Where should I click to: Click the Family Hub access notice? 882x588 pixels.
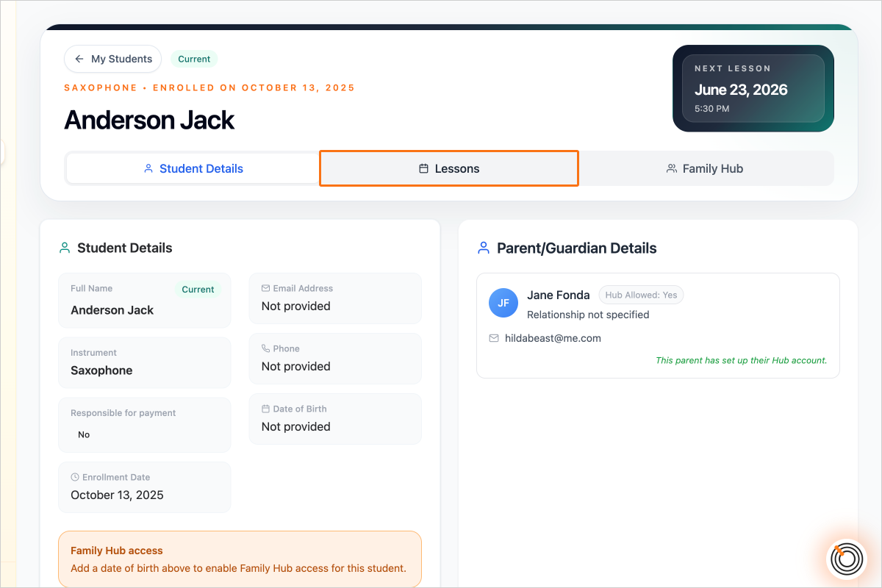240,559
